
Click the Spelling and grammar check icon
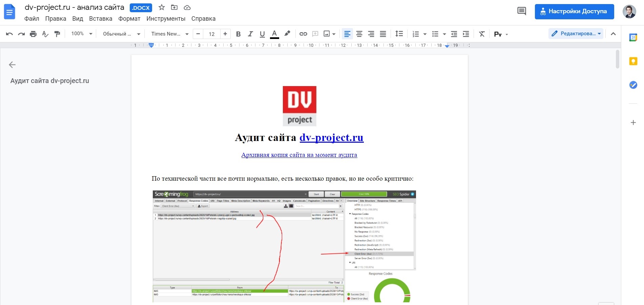tap(45, 34)
